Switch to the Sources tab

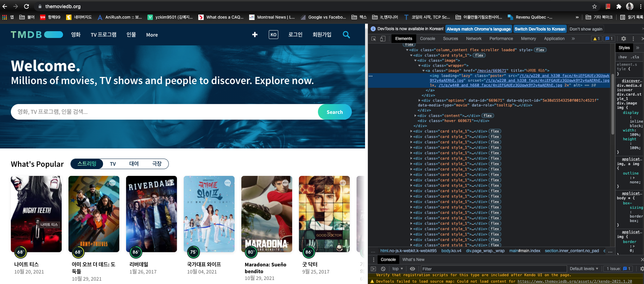pos(450,39)
